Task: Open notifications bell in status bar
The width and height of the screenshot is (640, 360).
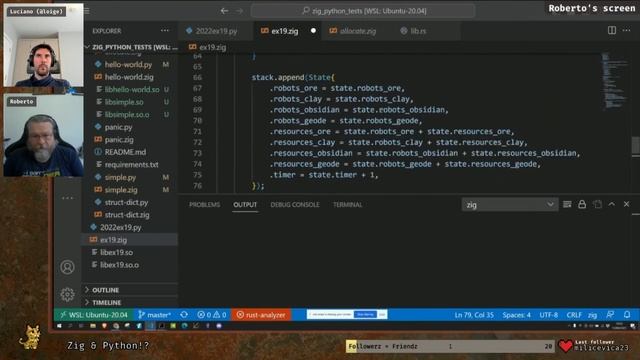Action: [627, 315]
